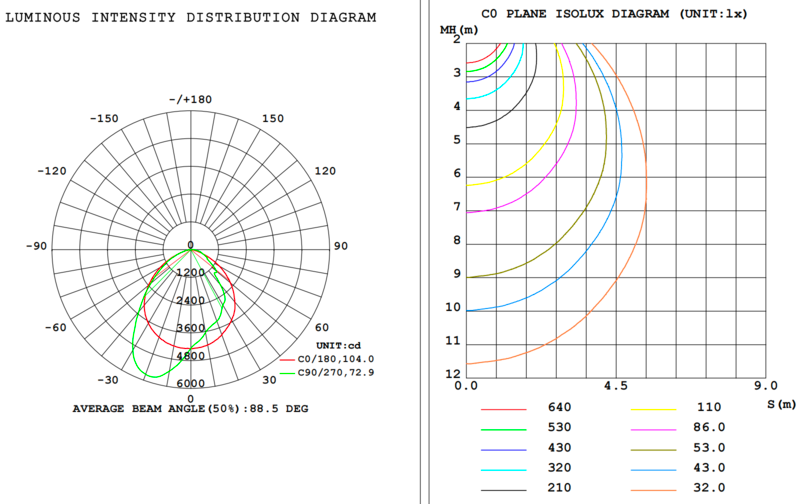Click the -/+180 label atop polar chart
This screenshot has height=504, width=800.
(191, 99)
